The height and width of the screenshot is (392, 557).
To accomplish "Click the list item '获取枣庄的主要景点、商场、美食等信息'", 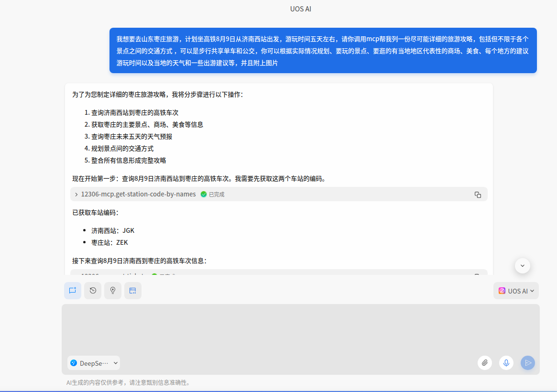I will 147,125.
